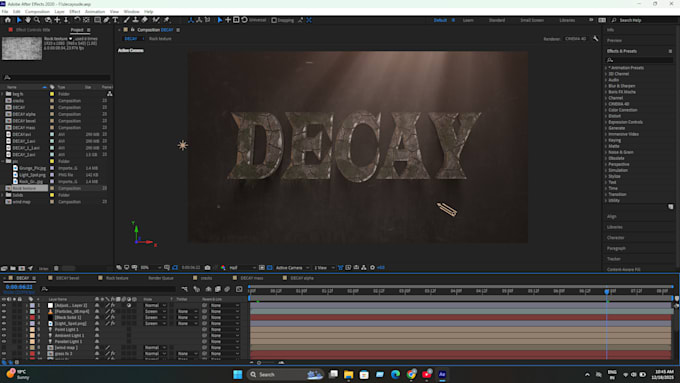Open the Libraries workspace

567,20
